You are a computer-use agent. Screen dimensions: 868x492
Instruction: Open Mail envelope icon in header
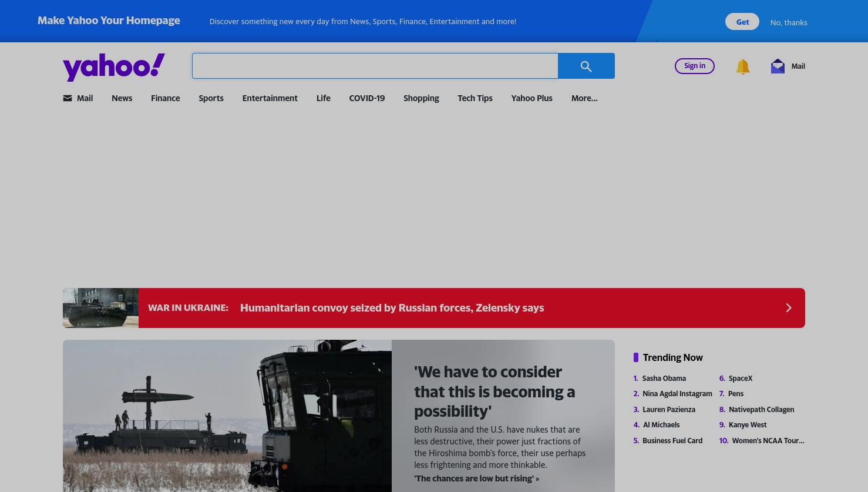(x=778, y=66)
